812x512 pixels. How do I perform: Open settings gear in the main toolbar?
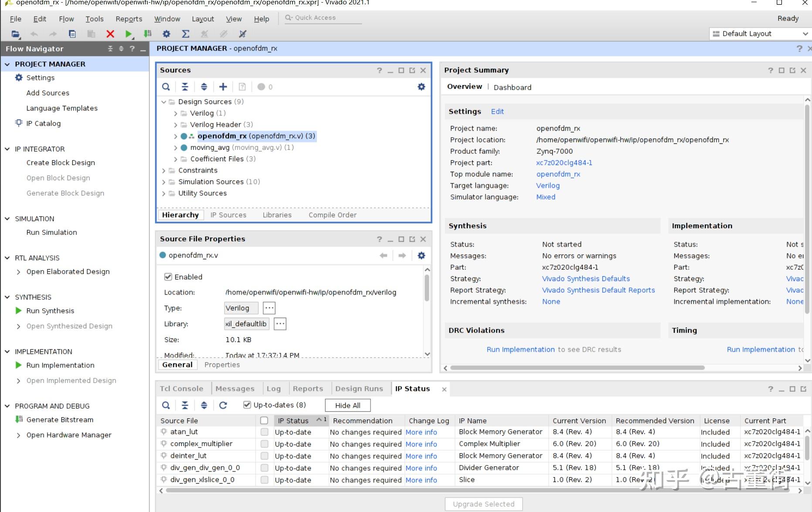pyautogui.click(x=166, y=34)
